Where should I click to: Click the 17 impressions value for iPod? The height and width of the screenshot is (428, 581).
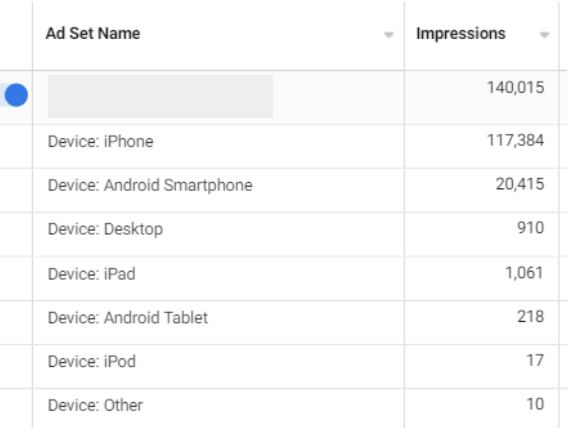[535, 361]
